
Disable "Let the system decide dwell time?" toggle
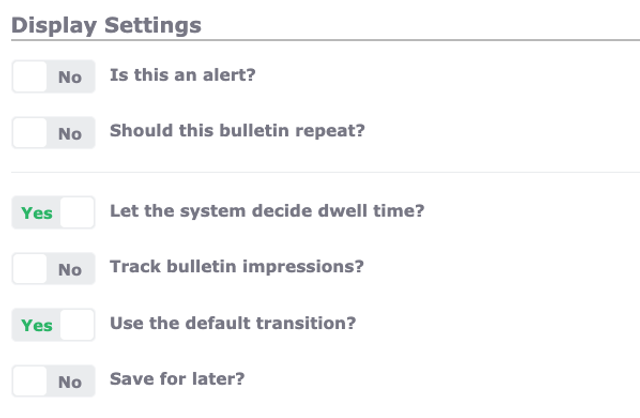click(53, 213)
